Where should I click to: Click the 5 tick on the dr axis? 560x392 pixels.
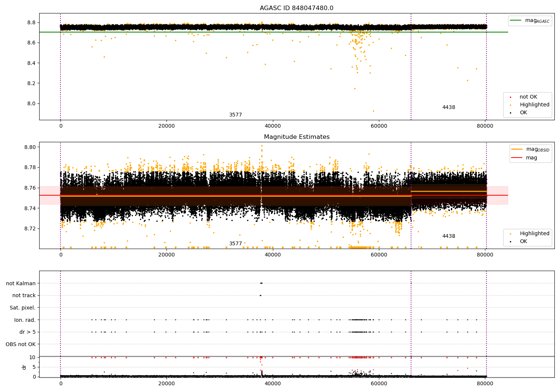34,367
